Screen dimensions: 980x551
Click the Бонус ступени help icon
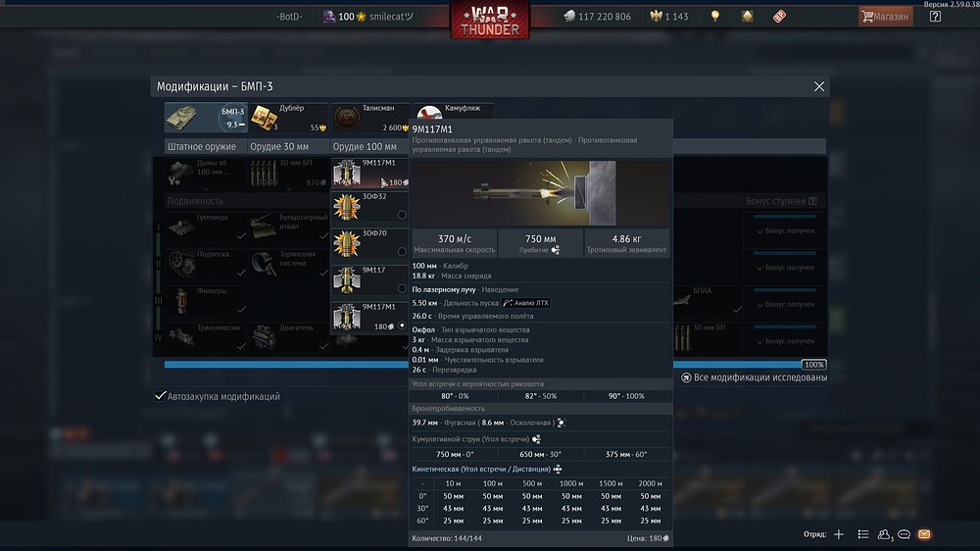(812, 201)
